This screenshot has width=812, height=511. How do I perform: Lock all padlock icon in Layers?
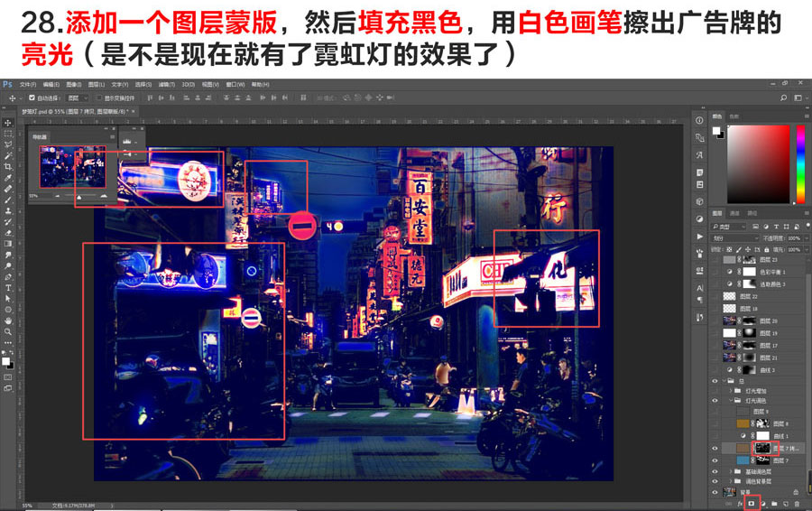[x=767, y=249]
